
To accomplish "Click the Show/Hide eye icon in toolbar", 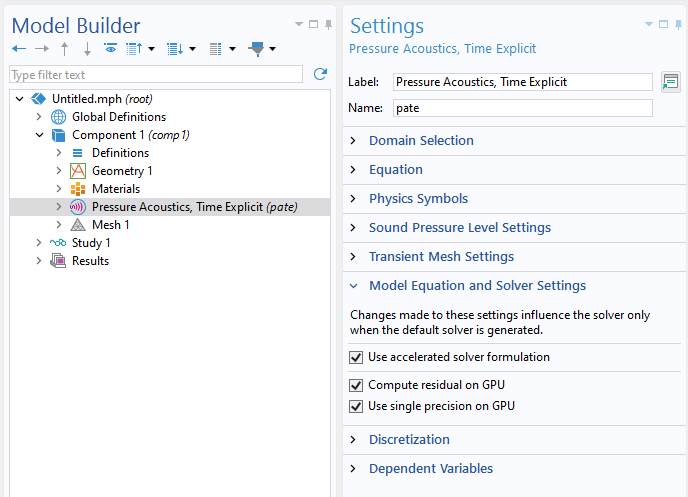I will (x=110, y=48).
